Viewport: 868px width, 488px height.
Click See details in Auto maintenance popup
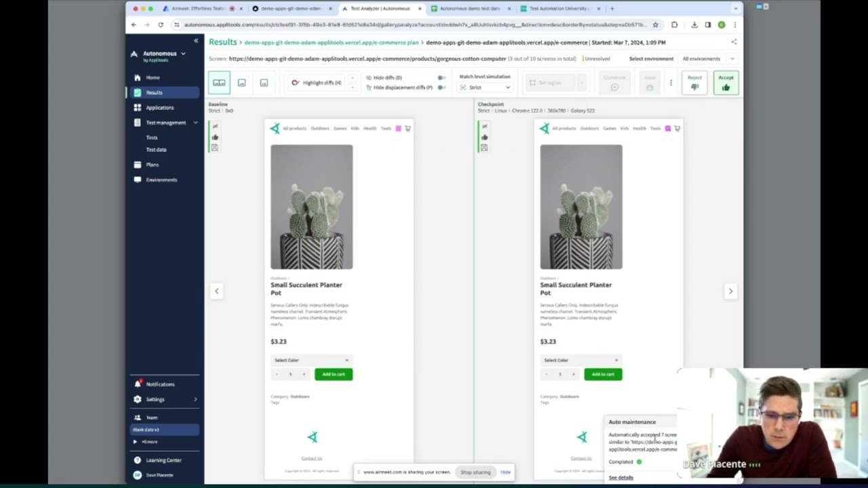click(620, 478)
